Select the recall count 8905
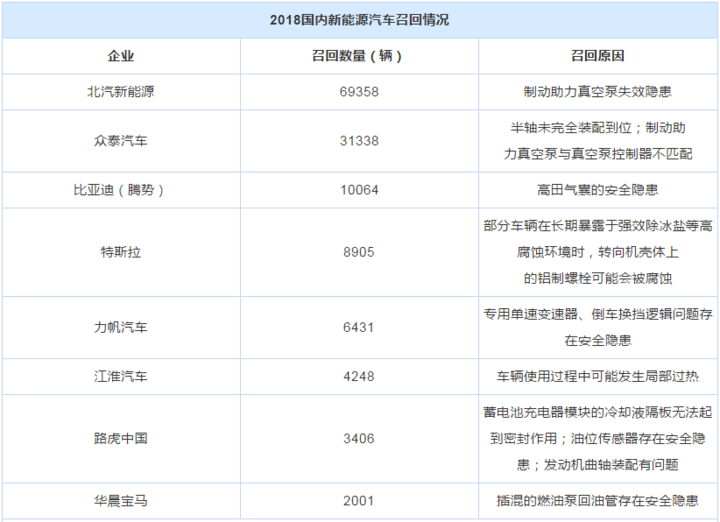 359,252
